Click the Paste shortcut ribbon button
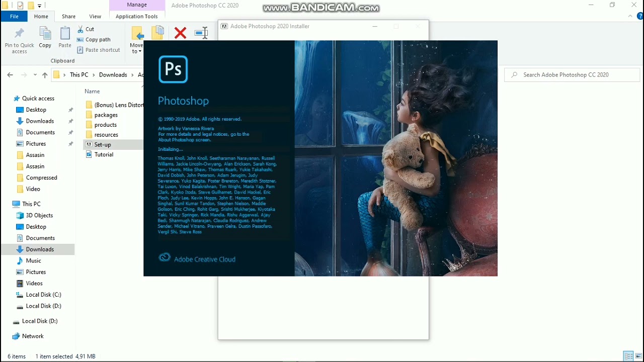This screenshot has width=644, height=362. (x=99, y=50)
